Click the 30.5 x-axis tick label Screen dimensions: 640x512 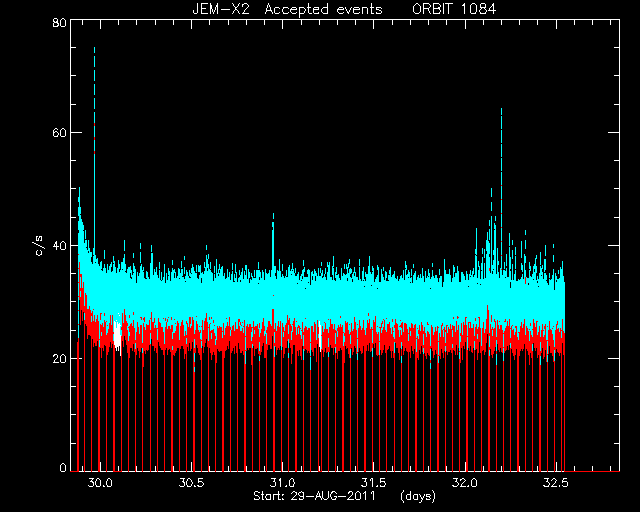point(191,483)
